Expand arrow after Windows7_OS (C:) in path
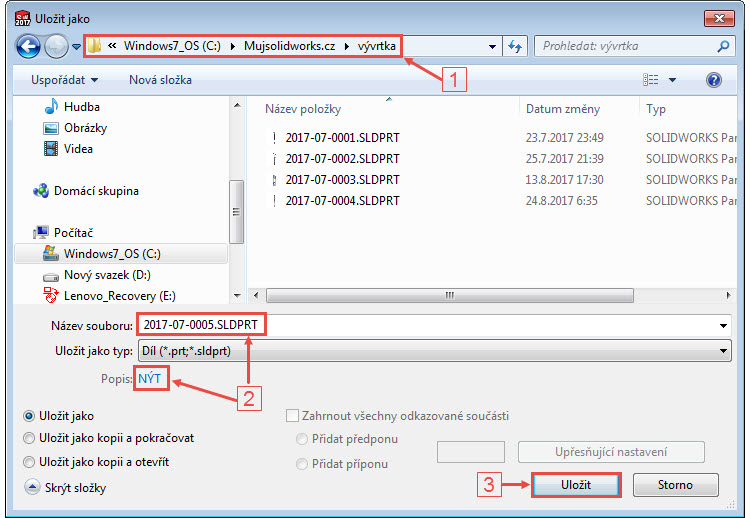The width and height of the screenshot is (750, 518). click(x=232, y=46)
